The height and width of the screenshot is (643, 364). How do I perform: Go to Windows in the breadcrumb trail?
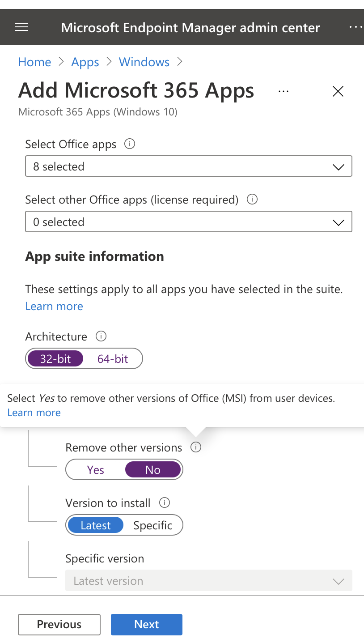[144, 62]
